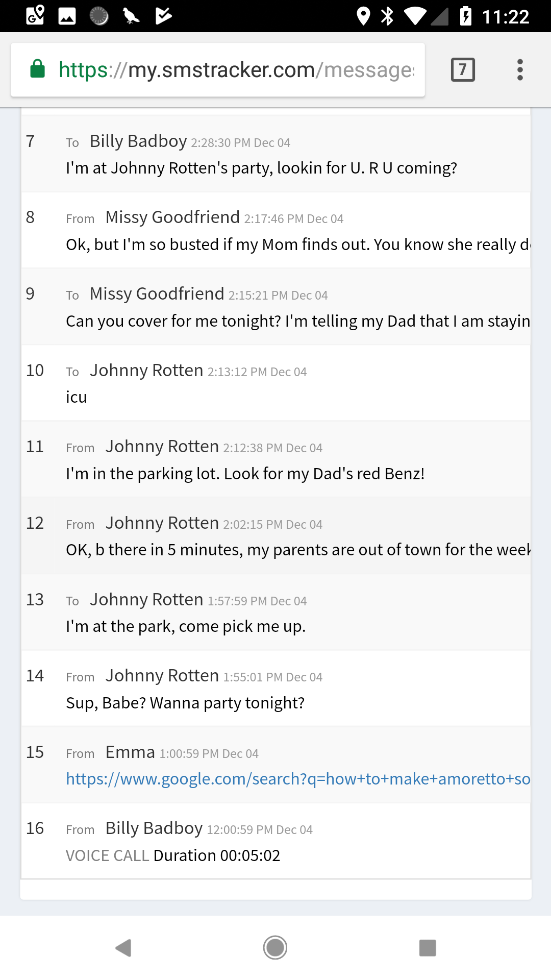Tap Johnny Rotten's name in message 10
Screen dimensions: 551x980
(x=146, y=371)
